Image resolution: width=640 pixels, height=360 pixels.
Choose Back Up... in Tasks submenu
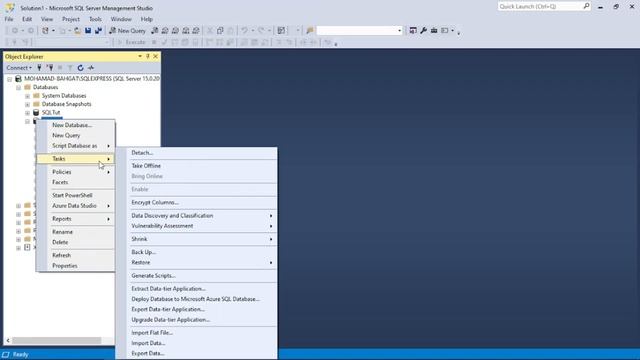[196, 252]
